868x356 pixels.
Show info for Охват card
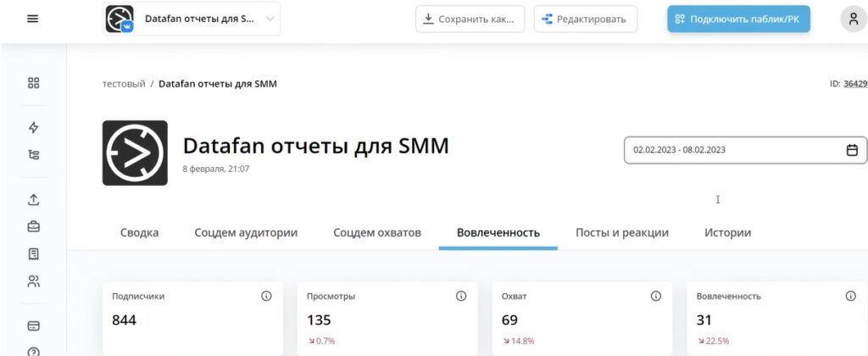click(x=656, y=296)
